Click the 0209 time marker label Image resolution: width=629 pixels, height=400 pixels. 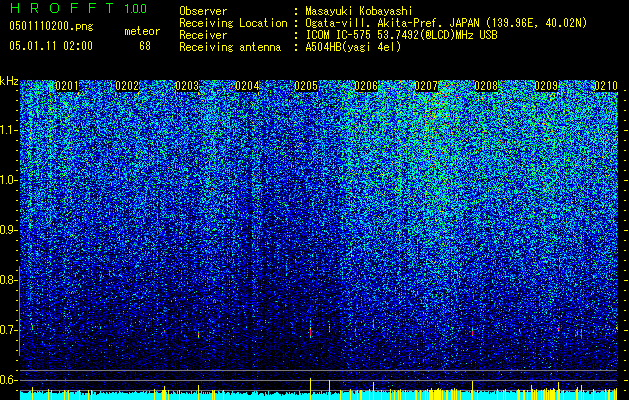coord(546,86)
